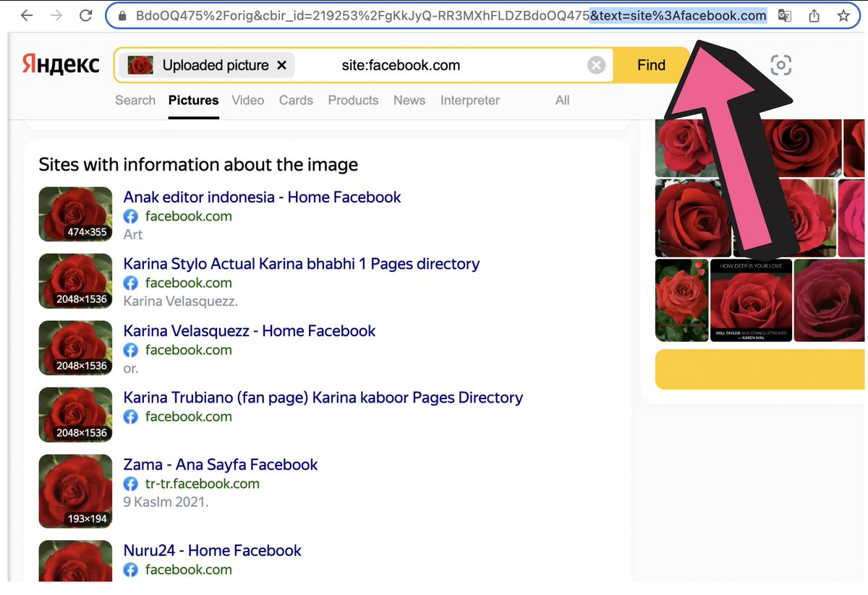Open the Interpreter tab

pos(470,100)
